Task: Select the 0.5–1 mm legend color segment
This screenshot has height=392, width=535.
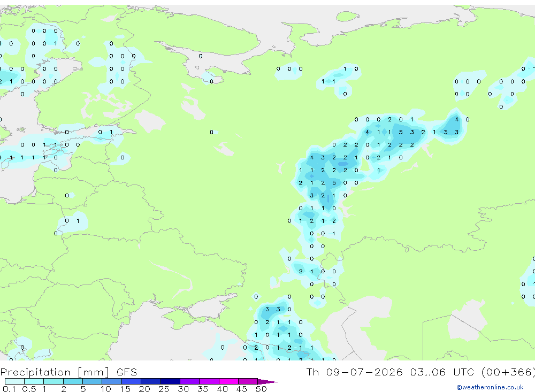Action: tap(34, 381)
